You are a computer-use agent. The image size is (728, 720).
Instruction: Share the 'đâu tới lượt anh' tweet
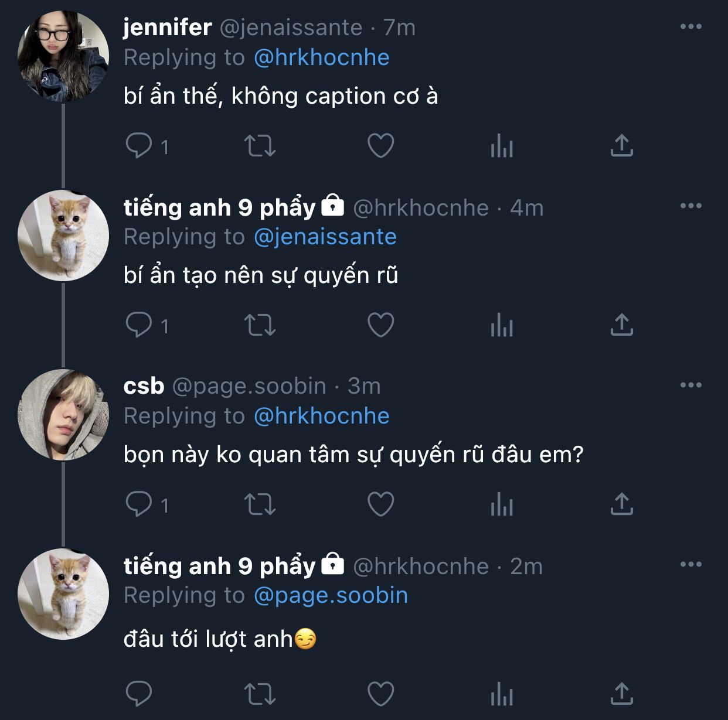point(621,694)
